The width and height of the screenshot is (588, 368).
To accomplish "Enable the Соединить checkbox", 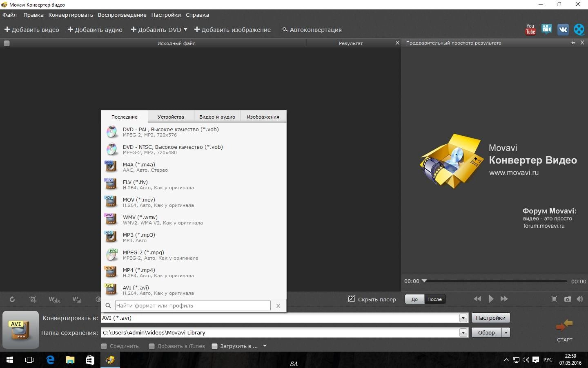I will point(104,346).
